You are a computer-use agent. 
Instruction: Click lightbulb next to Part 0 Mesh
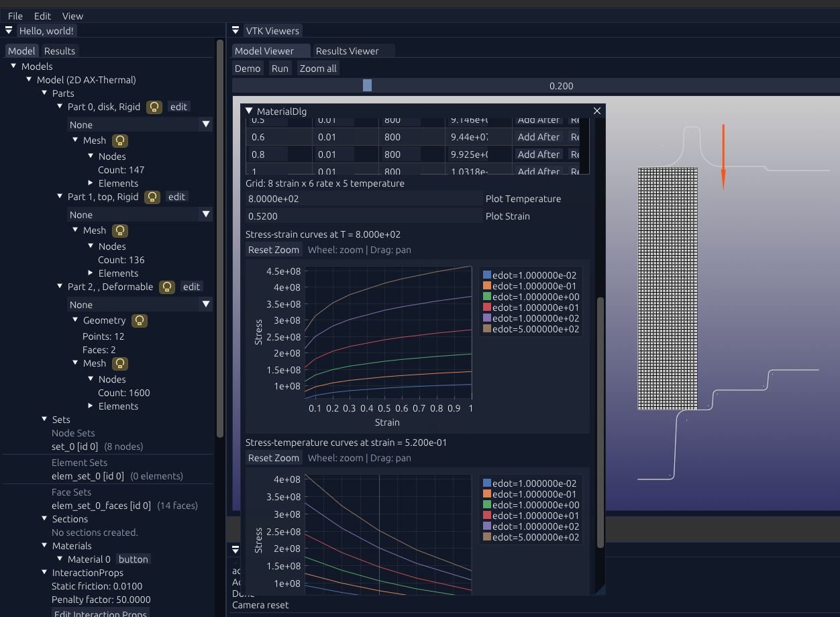coord(120,140)
